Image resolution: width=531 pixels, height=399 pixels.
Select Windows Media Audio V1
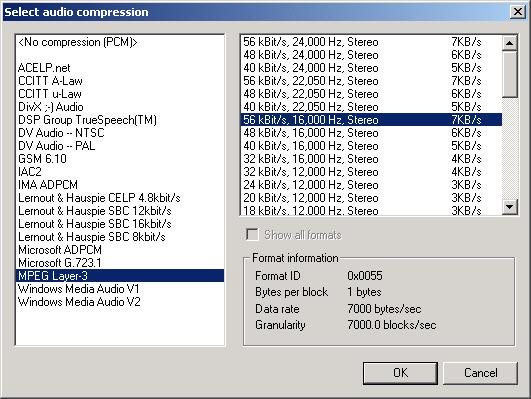coord(120,289)
